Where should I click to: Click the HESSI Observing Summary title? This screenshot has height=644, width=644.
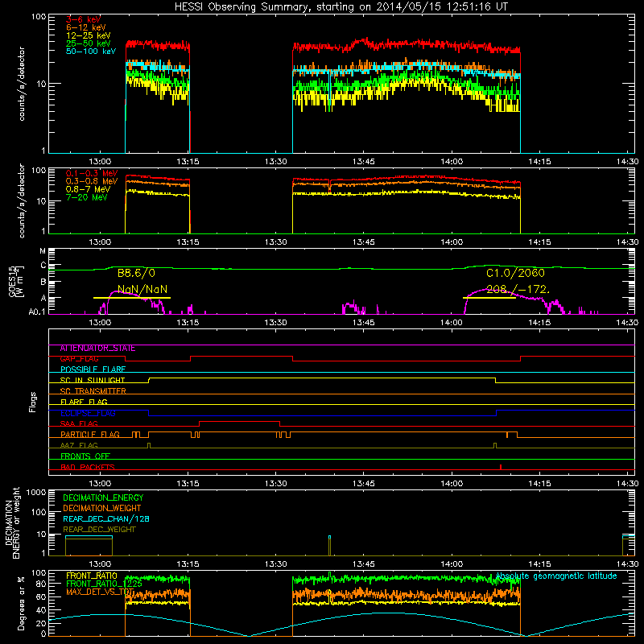(341, 7)
